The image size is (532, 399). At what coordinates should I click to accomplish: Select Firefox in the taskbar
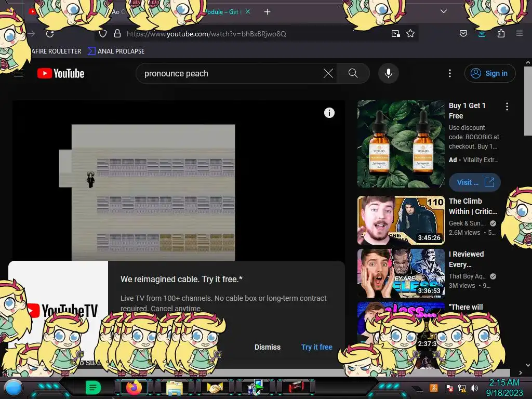[134, 388]
